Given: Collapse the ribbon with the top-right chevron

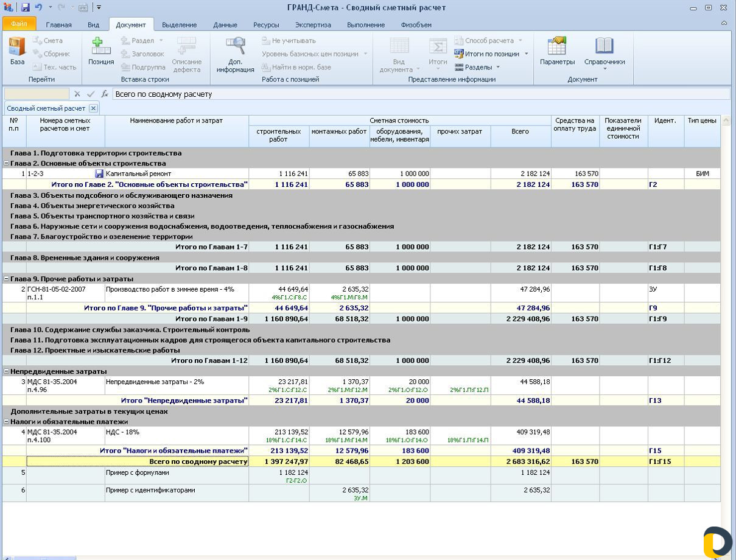Looking at the screenshot, I should 724,24.
